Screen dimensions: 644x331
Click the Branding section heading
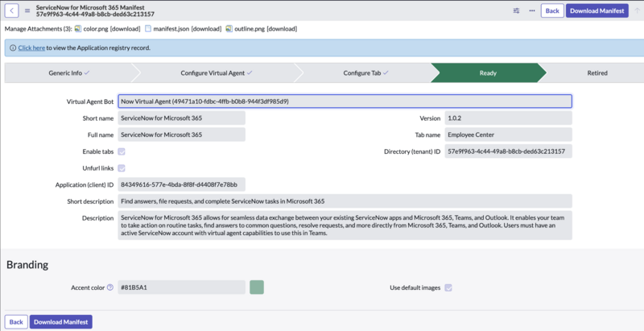point(27,265)
